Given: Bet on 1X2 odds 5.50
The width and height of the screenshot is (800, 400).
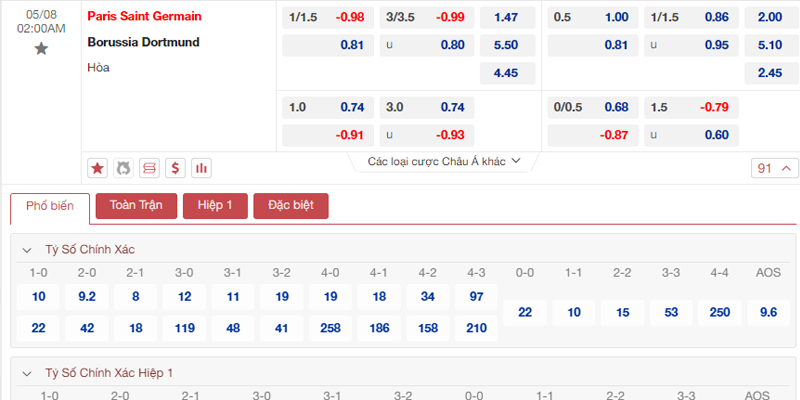Looking at the screenshot, I should (x=508, y=45).
